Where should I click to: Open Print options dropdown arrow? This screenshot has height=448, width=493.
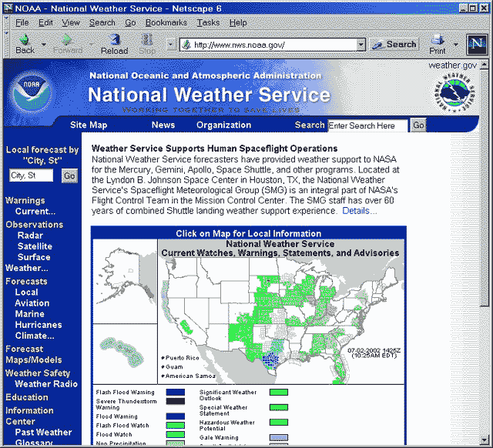click(456, 45)
